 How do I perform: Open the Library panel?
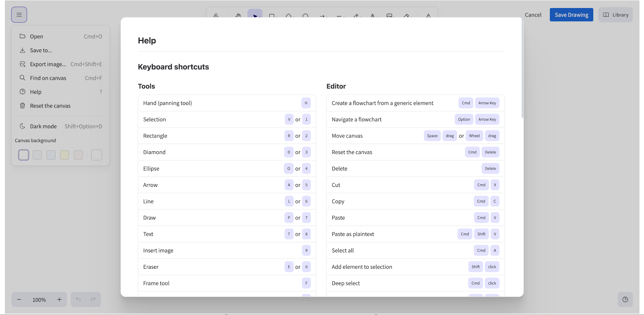pos(616,15)
